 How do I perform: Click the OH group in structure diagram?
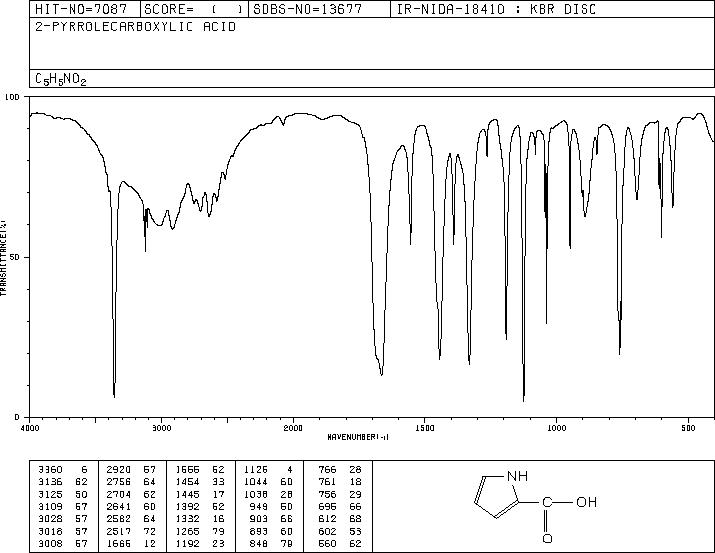click(586, 502)
